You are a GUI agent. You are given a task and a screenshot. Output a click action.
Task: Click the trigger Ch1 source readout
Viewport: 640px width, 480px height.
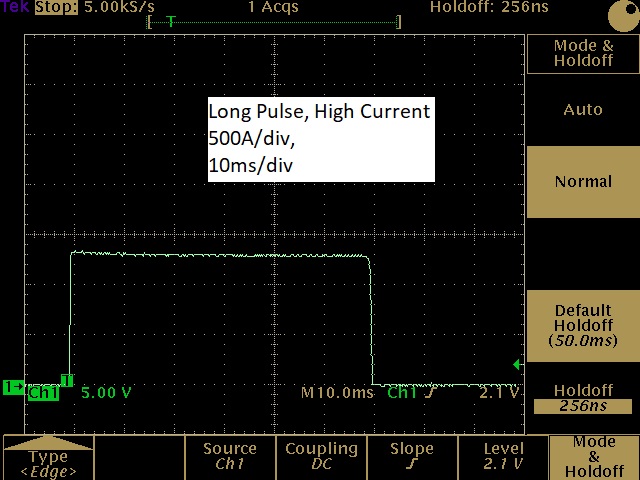point(402,393)
